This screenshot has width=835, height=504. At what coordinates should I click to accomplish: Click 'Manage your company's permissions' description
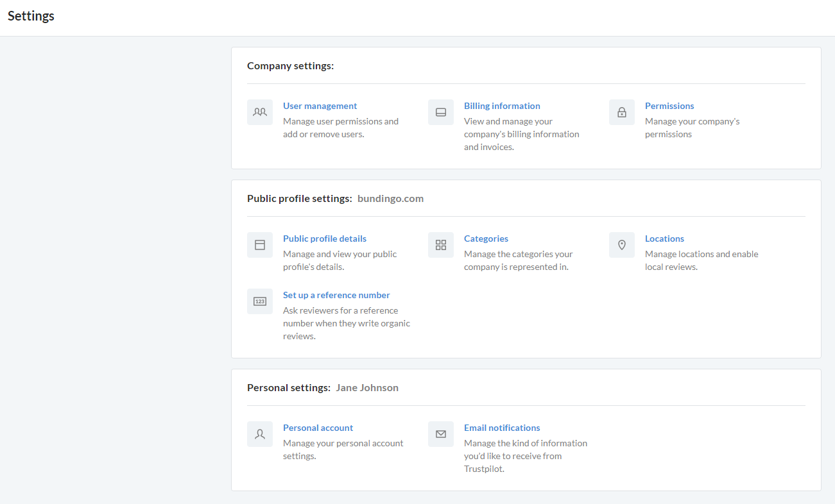693,128
